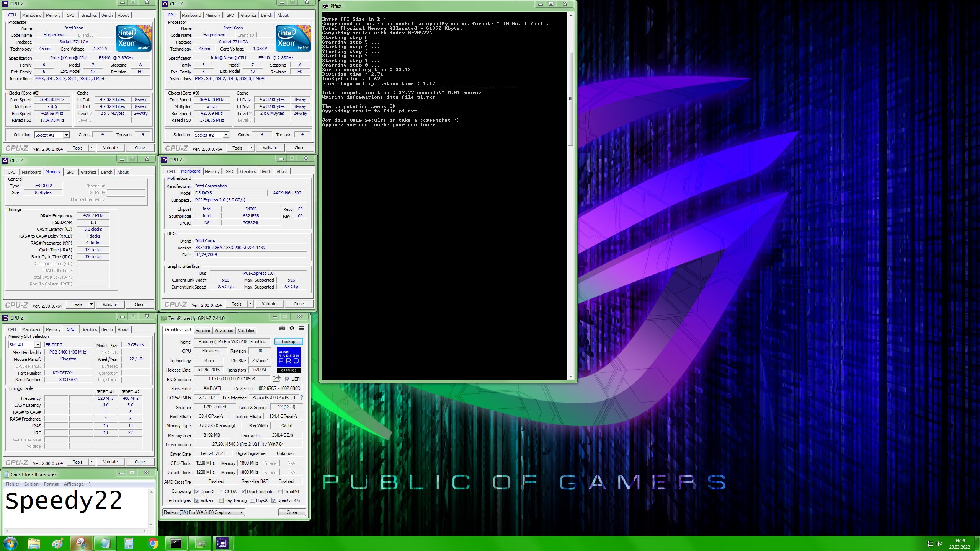Launch Paint from the taskbar

[58, 543]
